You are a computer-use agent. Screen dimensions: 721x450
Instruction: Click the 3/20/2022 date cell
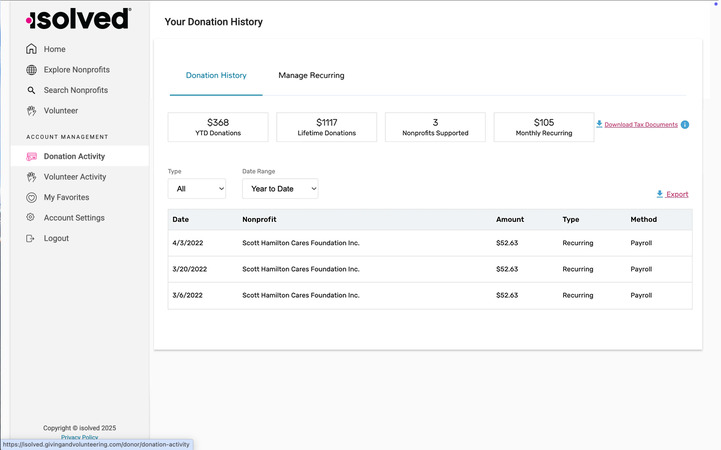pyautogui.click(x=189, y=269)
